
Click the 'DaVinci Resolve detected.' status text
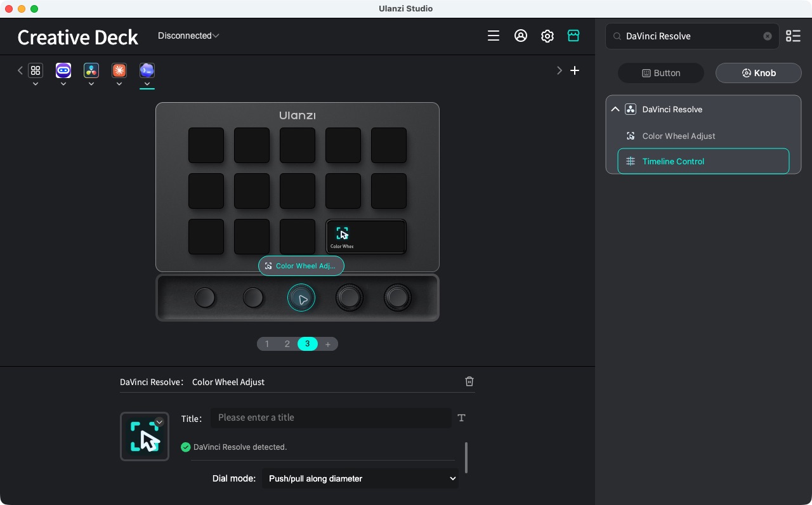[240, 447]
